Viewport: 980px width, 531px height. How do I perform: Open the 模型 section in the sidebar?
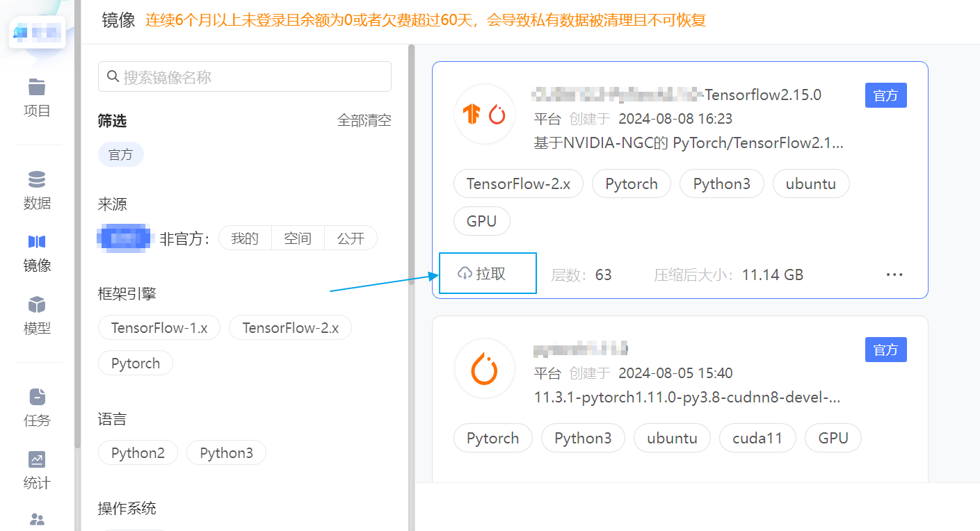tap(36, 314)
